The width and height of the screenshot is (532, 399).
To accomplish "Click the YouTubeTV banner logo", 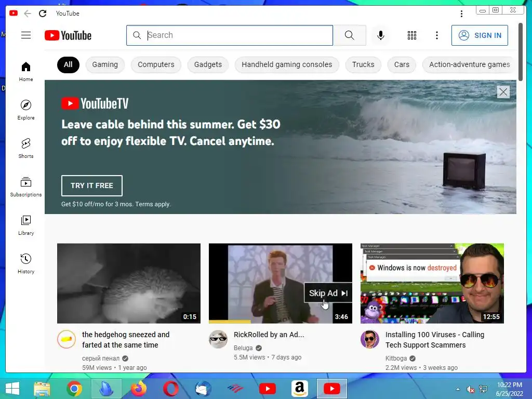I will [95, 103].
